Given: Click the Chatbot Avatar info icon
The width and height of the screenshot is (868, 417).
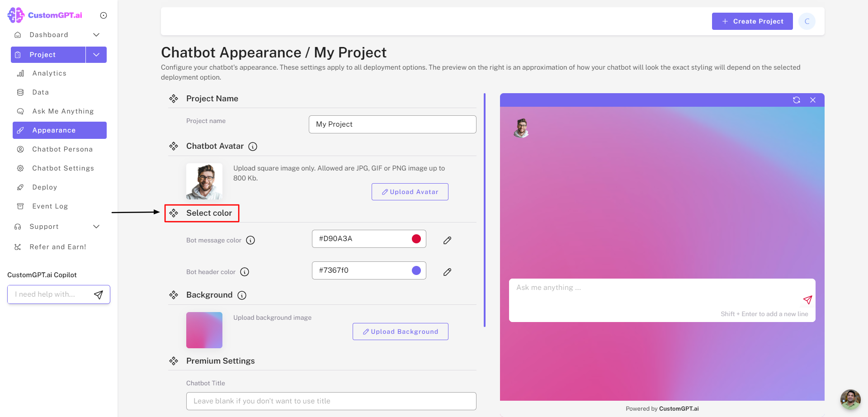Looking at the screenshot, I should pos(253,147).
